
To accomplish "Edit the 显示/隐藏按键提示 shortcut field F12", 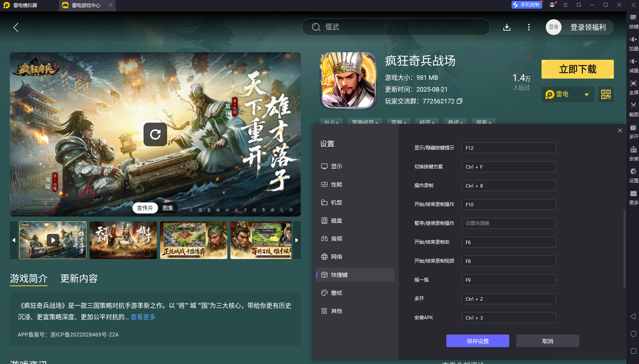I will tap(508, 148).
